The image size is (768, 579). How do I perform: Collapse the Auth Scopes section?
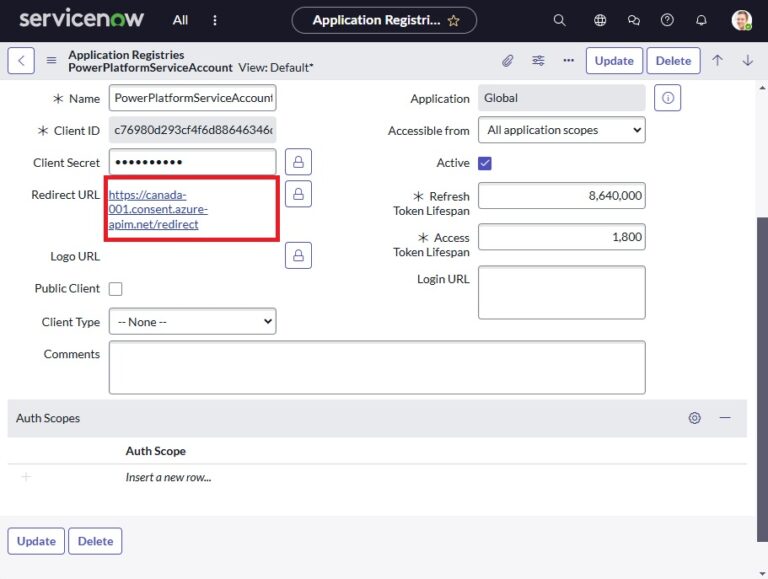coord(725,418)
